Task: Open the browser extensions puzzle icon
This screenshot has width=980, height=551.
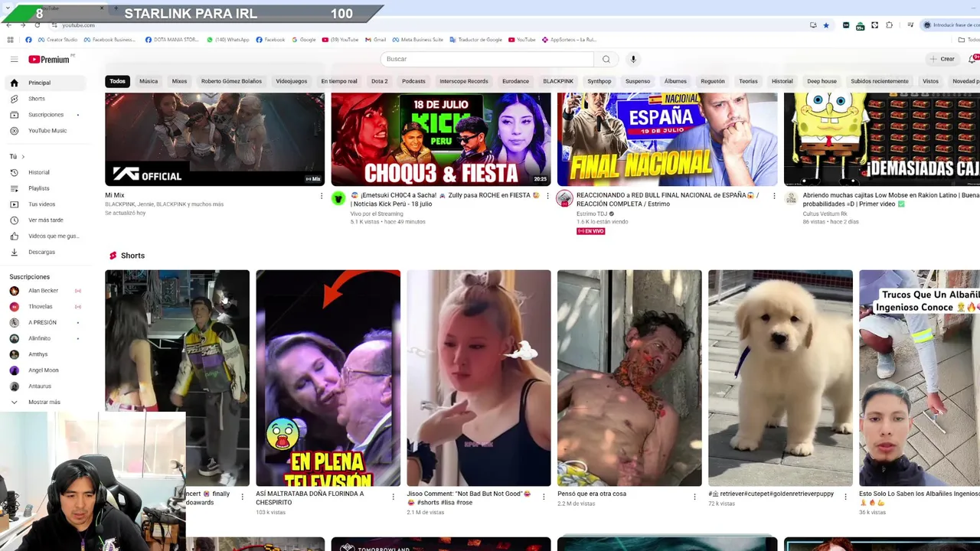Action: (x=889, y=25)
